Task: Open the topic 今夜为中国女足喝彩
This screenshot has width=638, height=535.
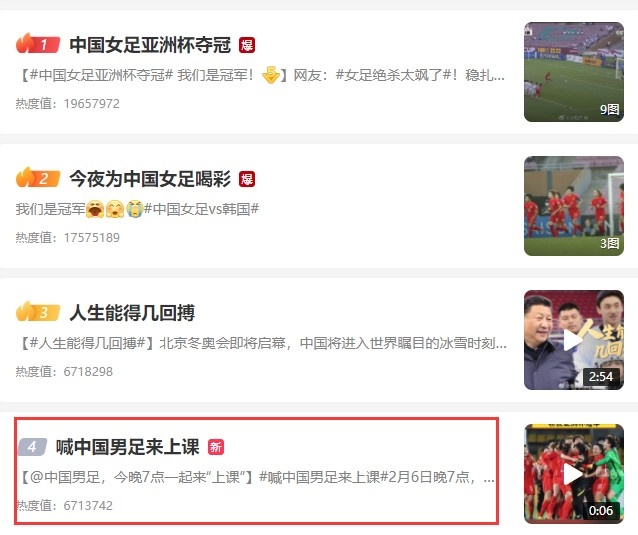Action: [x=150, y=179]
